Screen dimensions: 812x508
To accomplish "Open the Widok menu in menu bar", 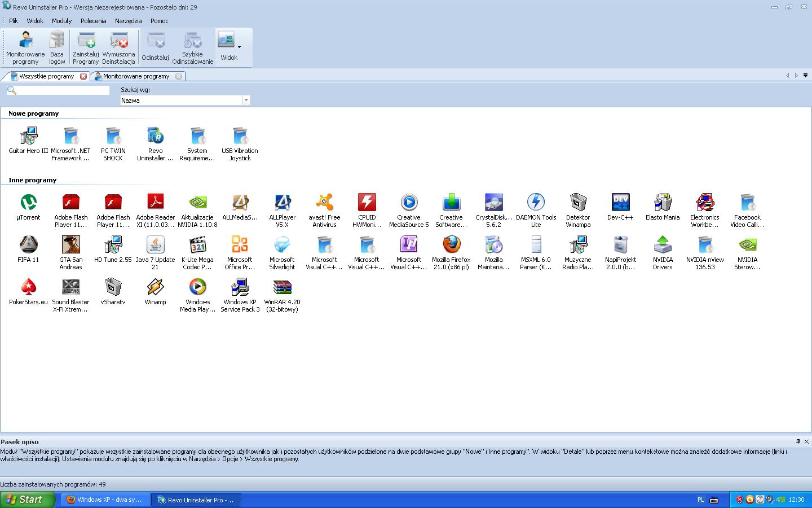I will pyautogui.click(x=35, y=21).
